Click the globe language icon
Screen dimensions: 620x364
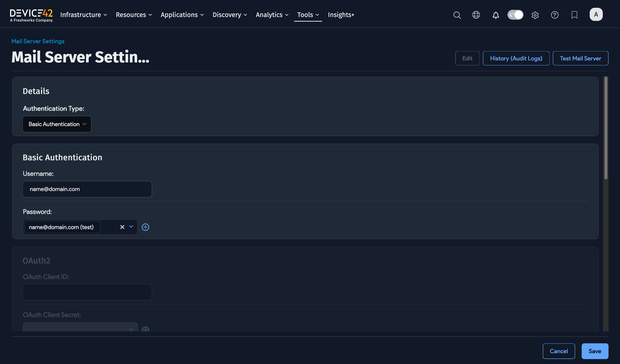pos(476,15)
